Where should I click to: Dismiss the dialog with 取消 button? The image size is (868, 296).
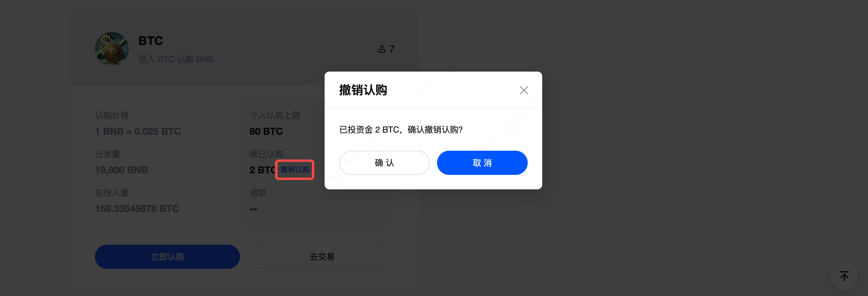tap(482, 162)
